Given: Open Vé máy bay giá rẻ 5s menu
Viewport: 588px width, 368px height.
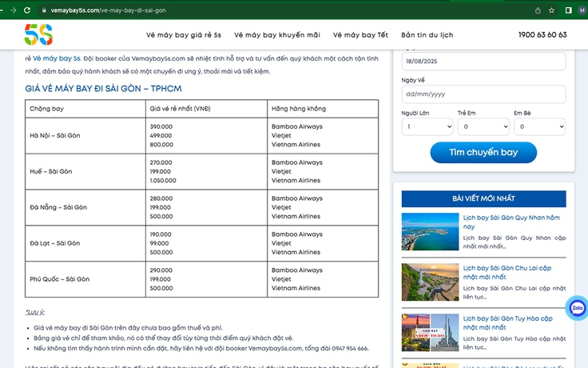Looking at the screenshot, I should [x=184, y=35].
